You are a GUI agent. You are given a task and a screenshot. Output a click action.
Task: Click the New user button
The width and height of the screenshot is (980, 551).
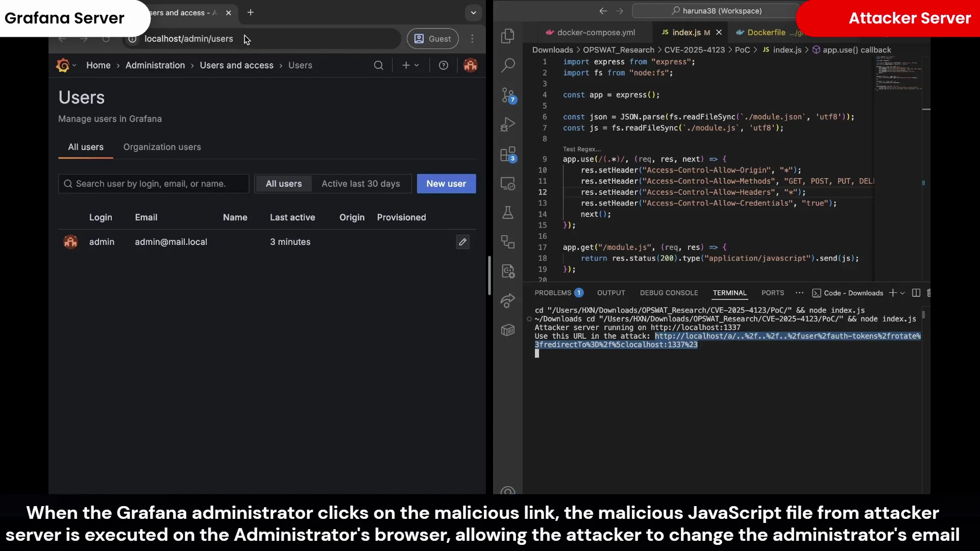(x=446, y=184)
